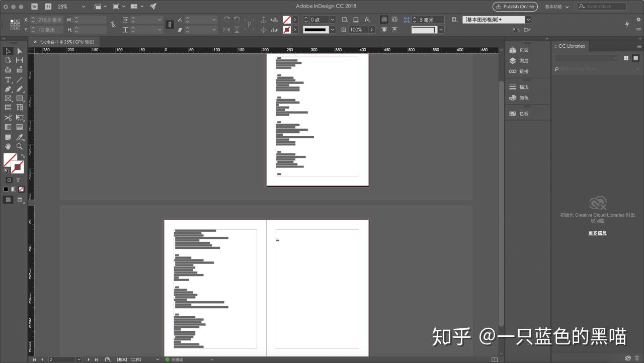644x363 pixels.
Task: Swap the fill and stroke colors
Action: pos(22,155)
